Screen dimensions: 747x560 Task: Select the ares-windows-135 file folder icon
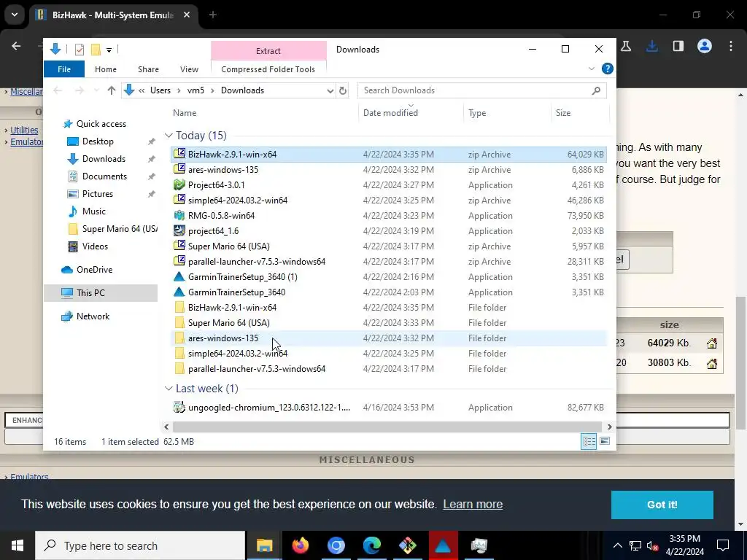(x=179, y=338)
